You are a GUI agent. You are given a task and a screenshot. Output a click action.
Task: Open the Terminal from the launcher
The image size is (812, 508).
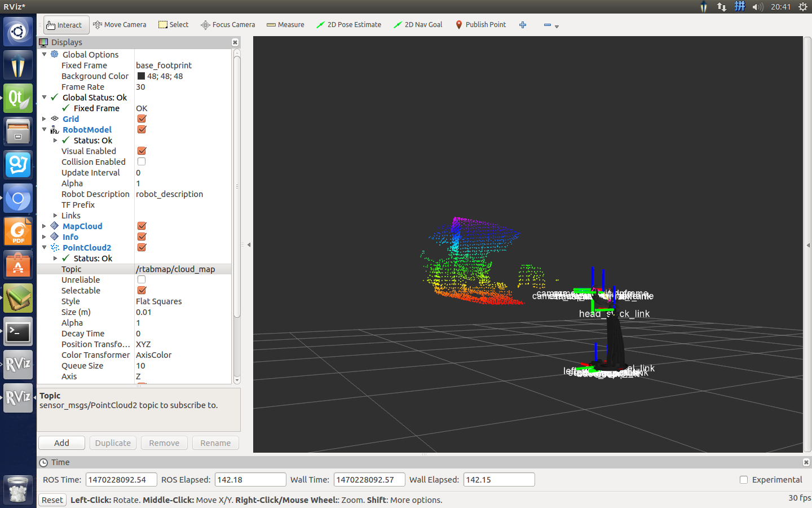[18, 332]
